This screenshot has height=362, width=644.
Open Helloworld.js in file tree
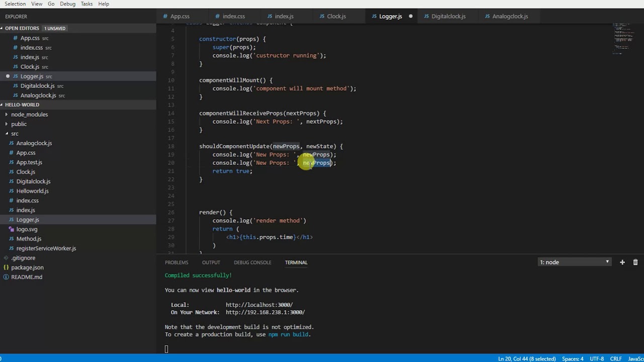(x=32, y=191)
